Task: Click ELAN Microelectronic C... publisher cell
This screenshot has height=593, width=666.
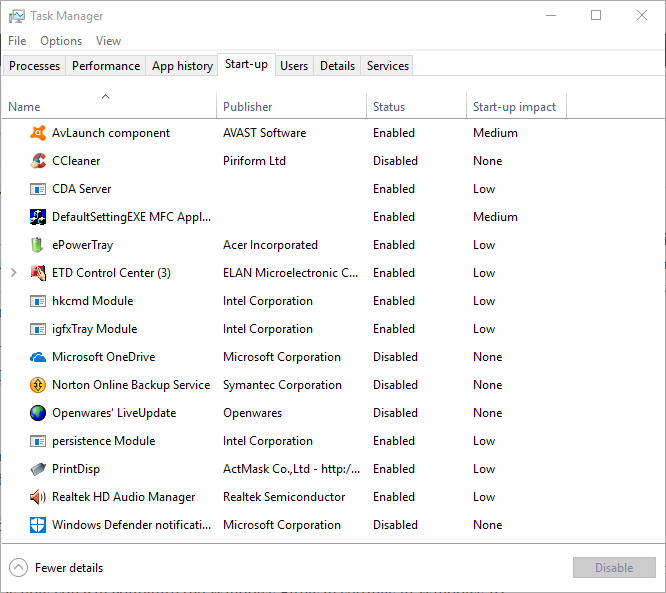Action: (290, 273)
